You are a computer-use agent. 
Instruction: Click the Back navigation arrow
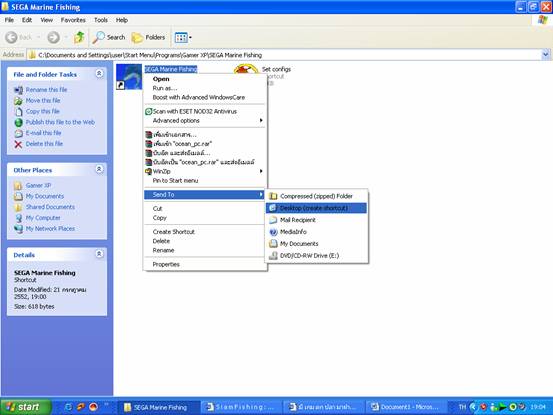pyautogui.click(x=12, y=37)
